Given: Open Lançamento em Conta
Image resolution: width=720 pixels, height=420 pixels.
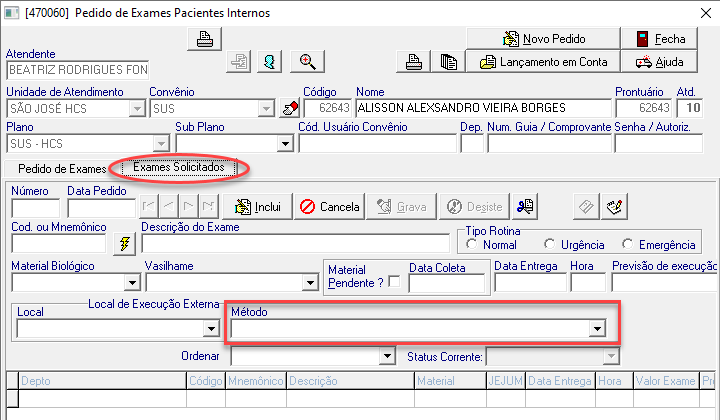Looking at the screenshot, I should (x=543, y=62).
